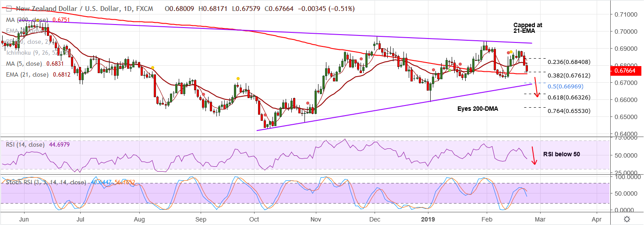Click the Dec label on time axis
The height and width of the screenshot is (225, 644).
point(375,218)
